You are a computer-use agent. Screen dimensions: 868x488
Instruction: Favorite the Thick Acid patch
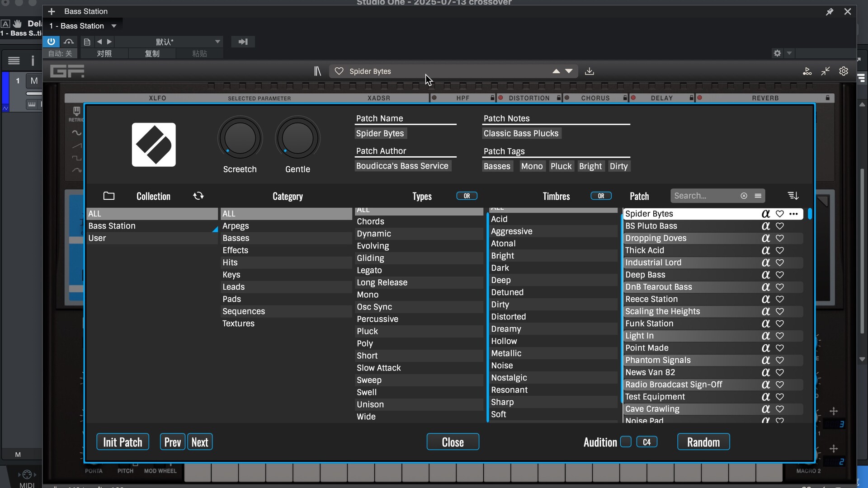click(x=780, y=250)
